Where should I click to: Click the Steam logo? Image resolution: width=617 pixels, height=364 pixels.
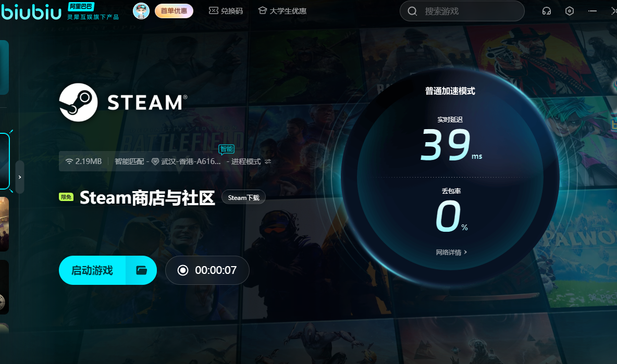point(78,103)
